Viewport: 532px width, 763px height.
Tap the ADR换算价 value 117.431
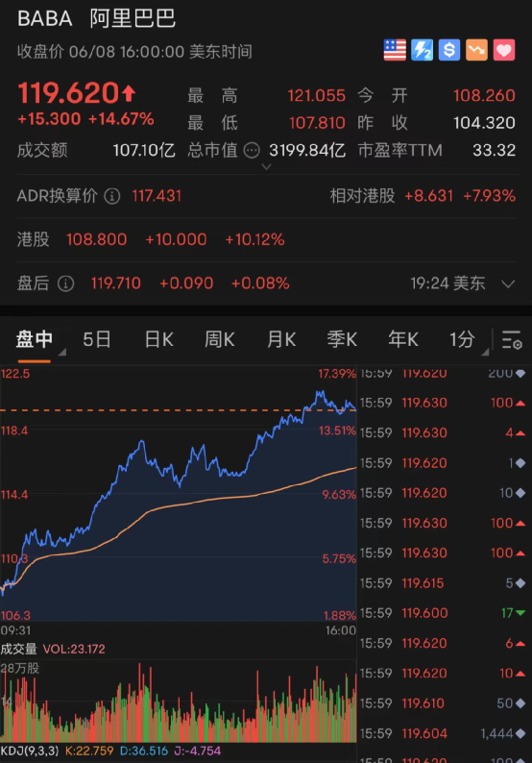(x=157, y=196)
